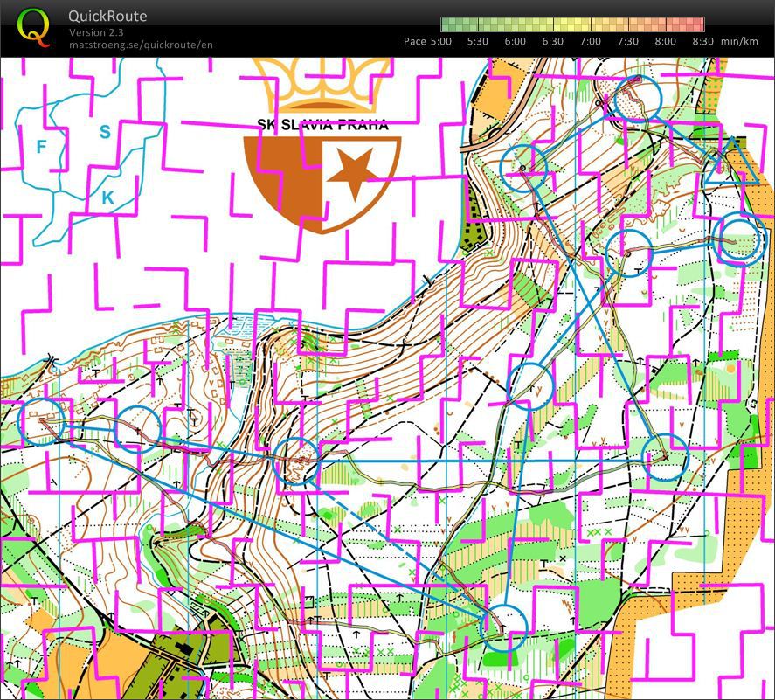The width and height of the screenshot is (775, 700).
Task: Open the matstroeng.se/quickroute/en link
Action: pos(141,45)
